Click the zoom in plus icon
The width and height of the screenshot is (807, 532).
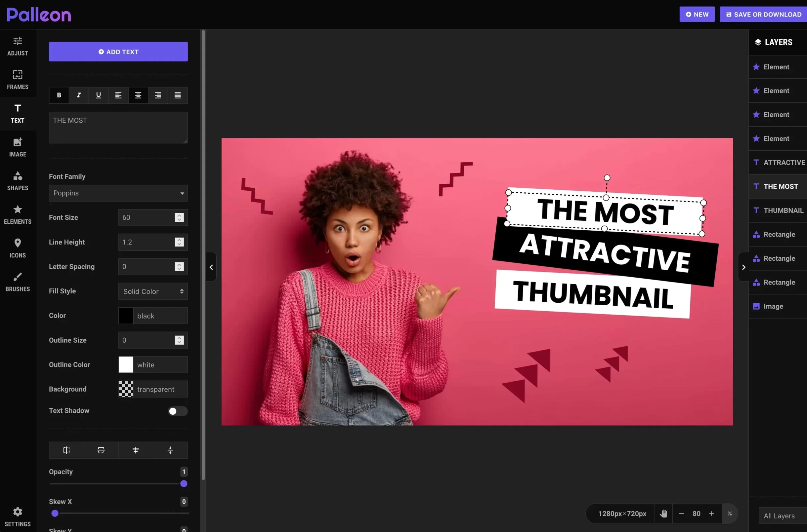coord(712,513)
